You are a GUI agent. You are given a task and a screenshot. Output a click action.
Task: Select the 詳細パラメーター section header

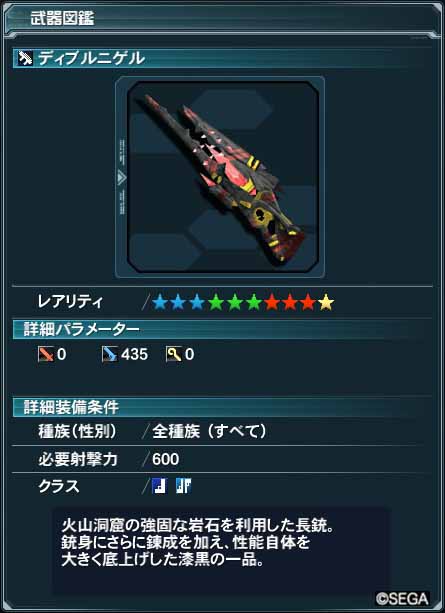[222, 330]
